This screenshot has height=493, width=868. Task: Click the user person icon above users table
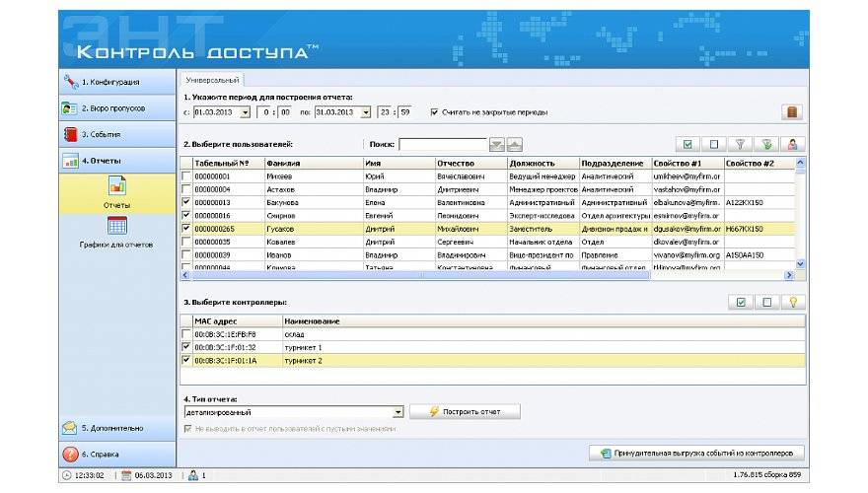pos(792,144)
